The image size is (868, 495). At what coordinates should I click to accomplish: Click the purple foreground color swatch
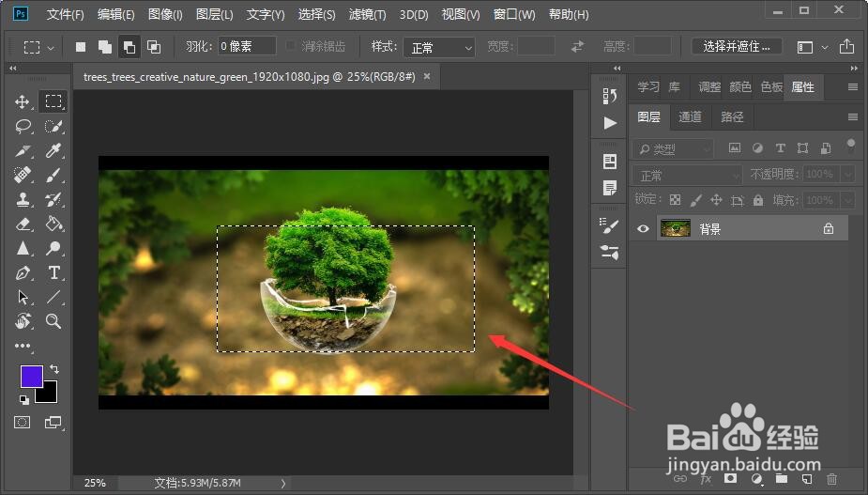coord(32,377)
